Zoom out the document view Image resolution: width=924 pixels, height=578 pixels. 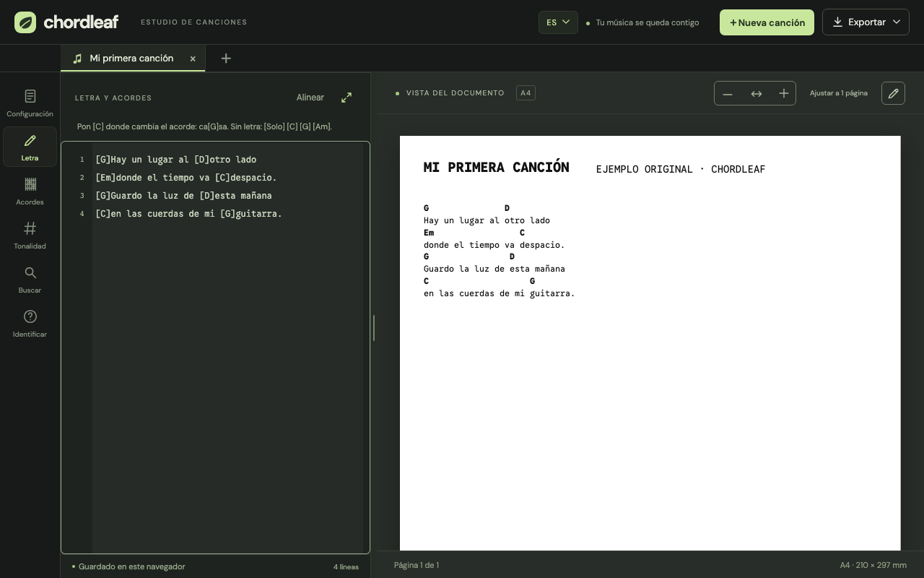point(728,94)
